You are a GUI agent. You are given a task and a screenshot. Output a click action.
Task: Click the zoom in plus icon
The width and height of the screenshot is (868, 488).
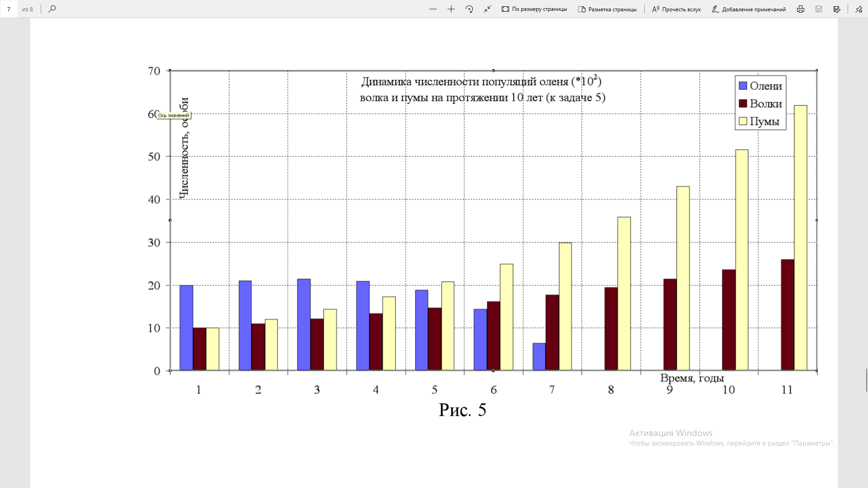point(451,9)
